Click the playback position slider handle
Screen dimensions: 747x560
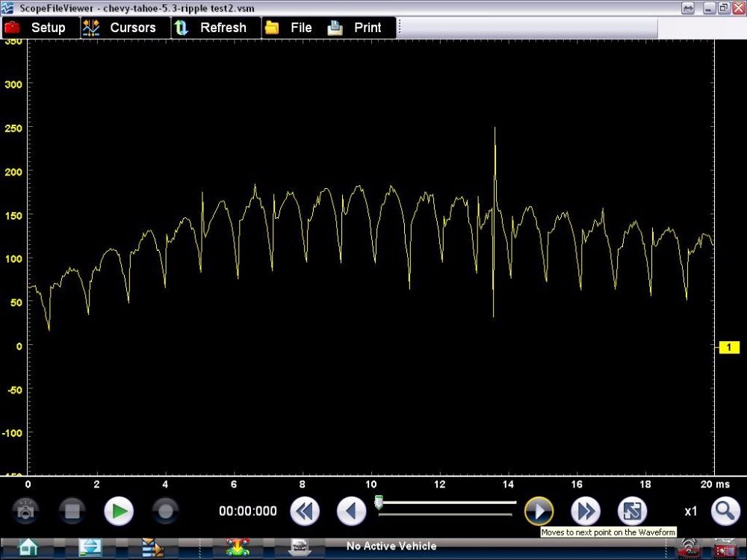click(379, 503)
